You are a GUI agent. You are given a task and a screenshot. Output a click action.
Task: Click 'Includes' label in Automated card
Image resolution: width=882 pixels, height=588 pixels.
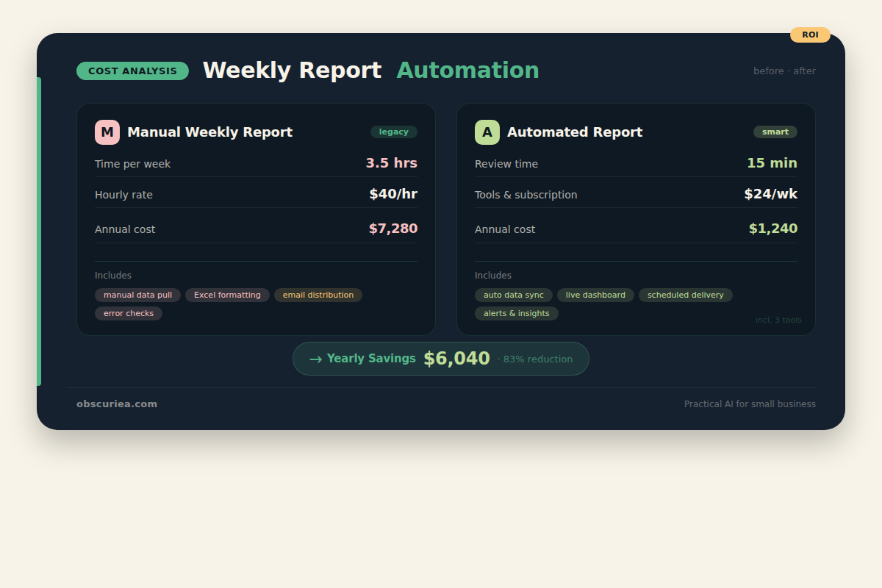click(x=493, y=276)
